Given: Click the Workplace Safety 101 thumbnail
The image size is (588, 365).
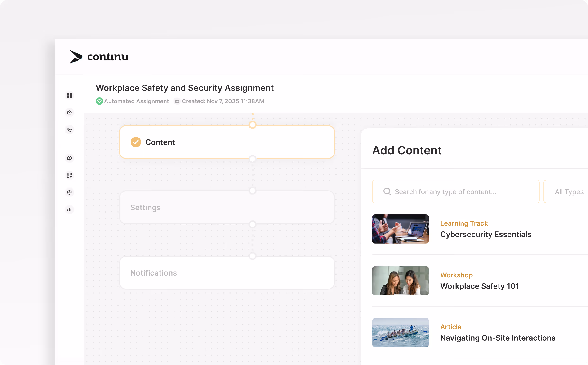Looking at the screenshot, I should (401, 281).
